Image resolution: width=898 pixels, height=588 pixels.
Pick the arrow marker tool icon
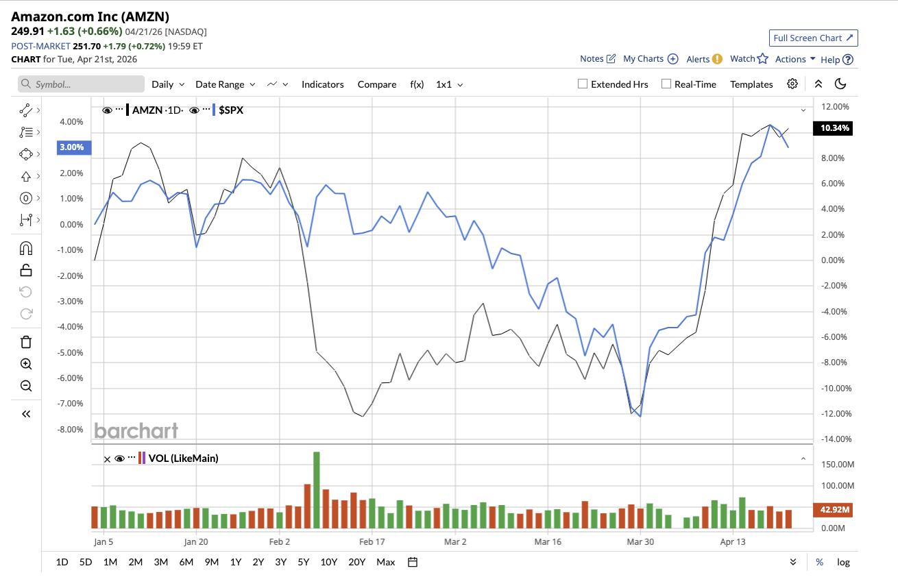point(26,176)
